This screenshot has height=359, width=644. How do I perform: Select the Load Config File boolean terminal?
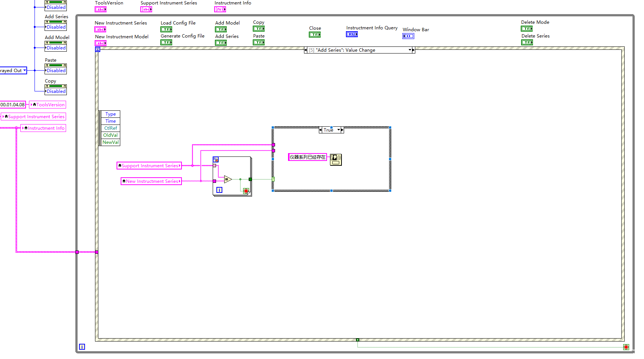(x=166, y=29)
